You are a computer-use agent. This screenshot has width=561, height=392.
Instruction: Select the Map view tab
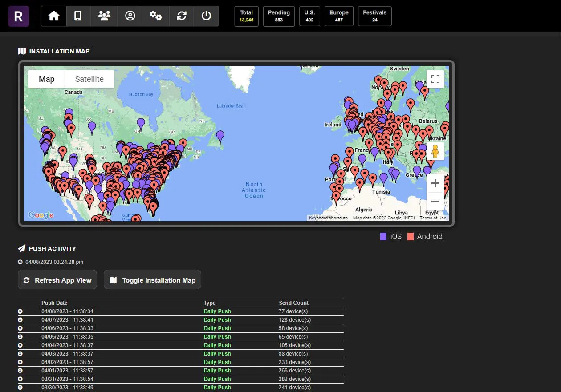point(47,79)
